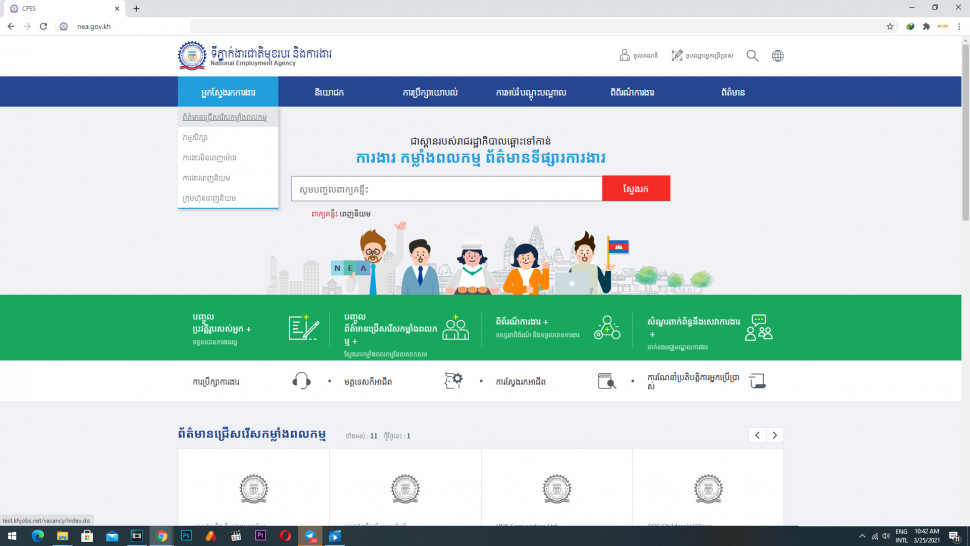The height and width of the screenshot is (546, 970).
Task: Click the National Employment Agency logo
Action: (x=192, y=56)
